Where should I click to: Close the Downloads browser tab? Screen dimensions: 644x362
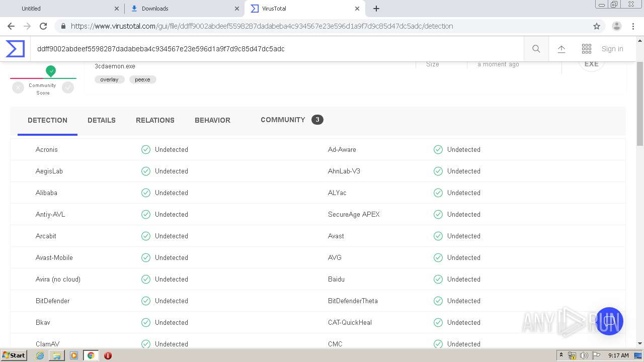[x=236, y=9]
